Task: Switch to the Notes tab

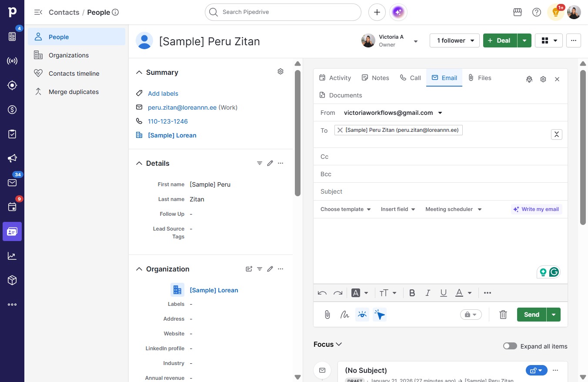Action: tap(375, 78)
